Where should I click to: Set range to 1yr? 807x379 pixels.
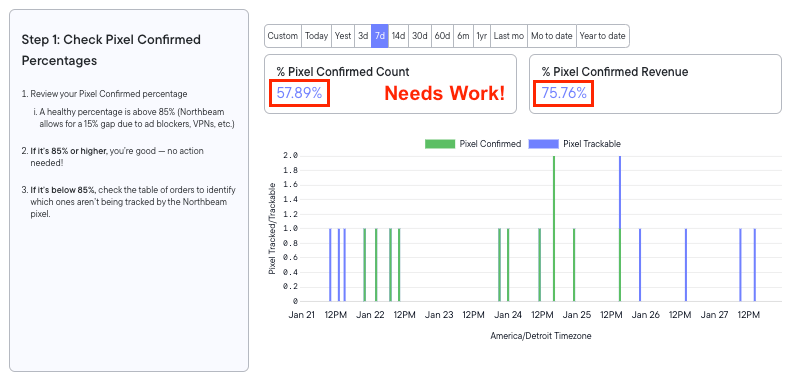[482, 36]
